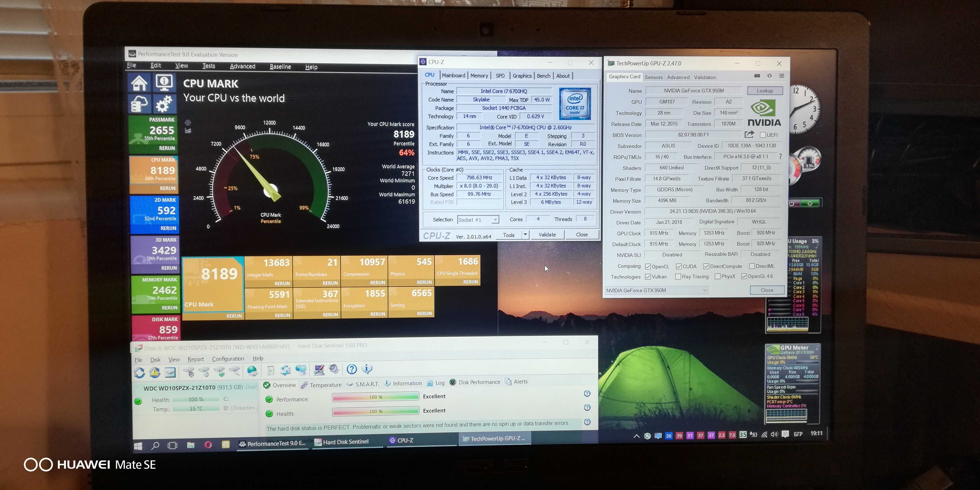Click GPU-Z refresh icon in title area
Image resolution: width=980 pixels, height=490 pixels.
(769, 76)
